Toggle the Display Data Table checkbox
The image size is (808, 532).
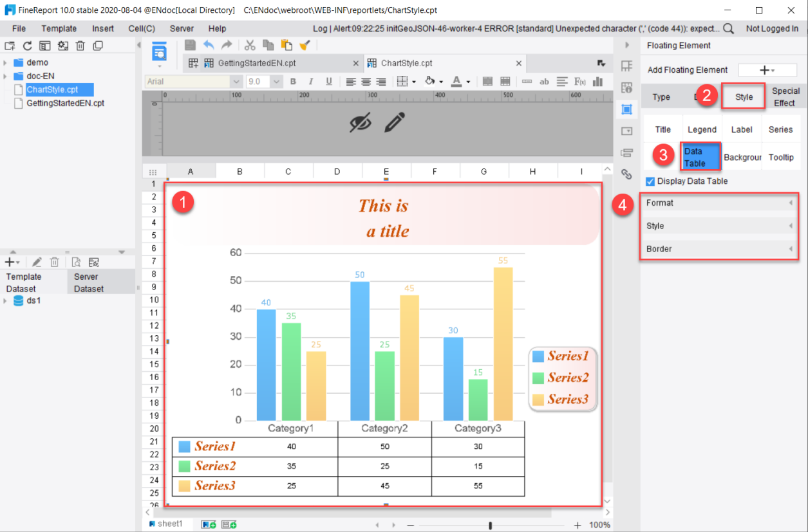[x=650, y=181]
